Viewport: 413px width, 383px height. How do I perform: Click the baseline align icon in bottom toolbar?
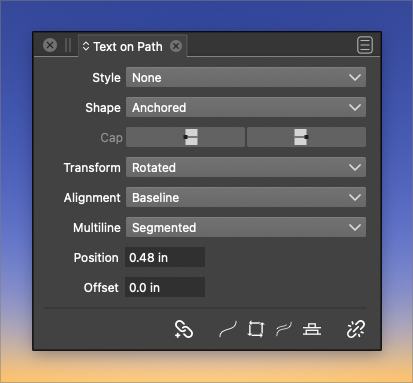click(x=312, y=329)
